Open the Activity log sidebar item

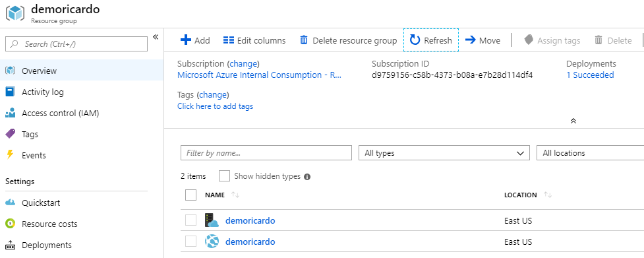click(43, 92)
